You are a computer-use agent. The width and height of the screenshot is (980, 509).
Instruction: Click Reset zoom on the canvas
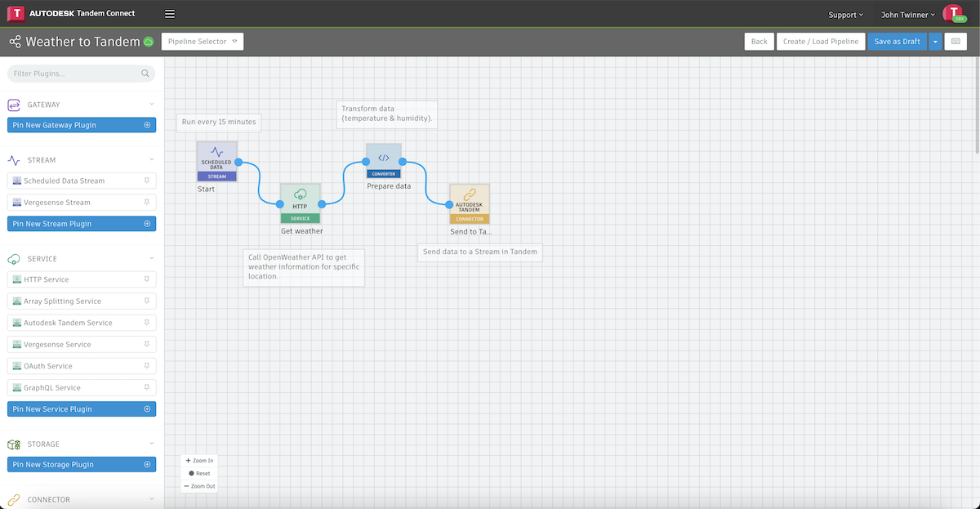[199, 474]
